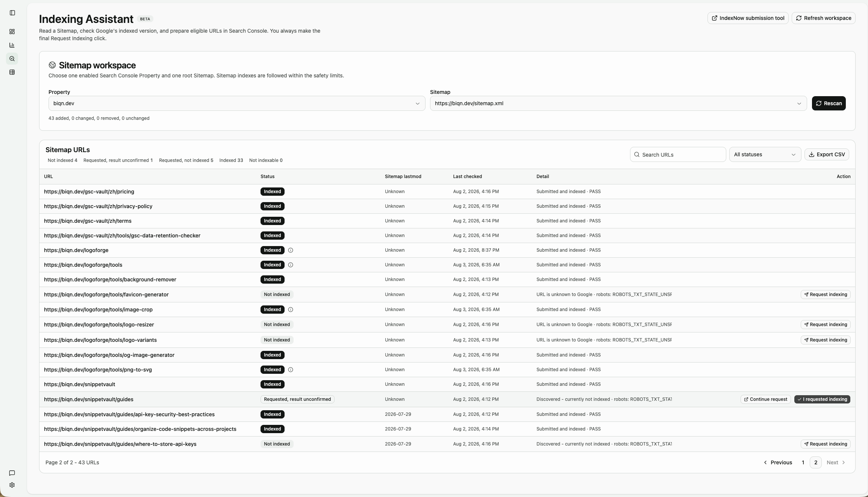
Task: Open the All statuses filter dropdown
Action: [765, 154]
